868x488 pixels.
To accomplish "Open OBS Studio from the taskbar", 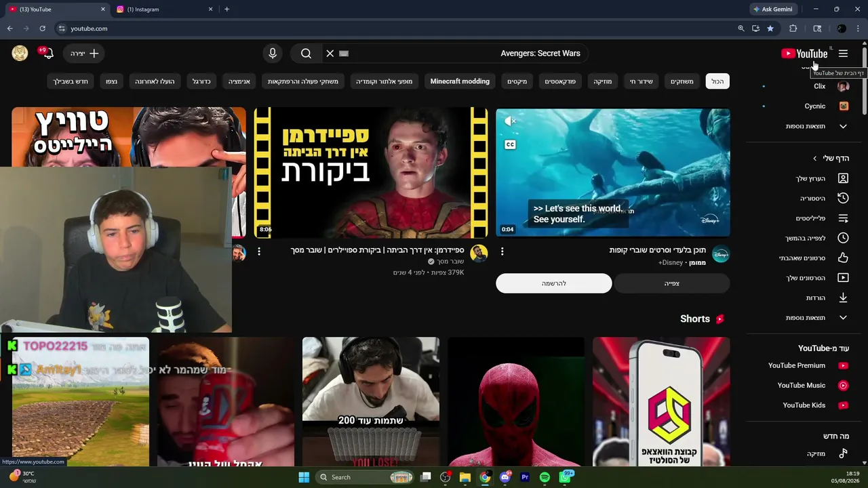I will click(x=446, y=477).
